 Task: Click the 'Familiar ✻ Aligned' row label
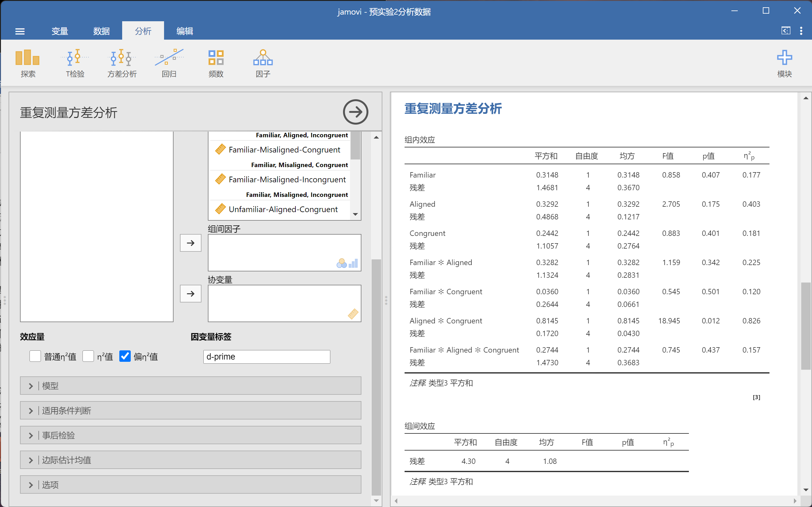(x=440, y=263)
